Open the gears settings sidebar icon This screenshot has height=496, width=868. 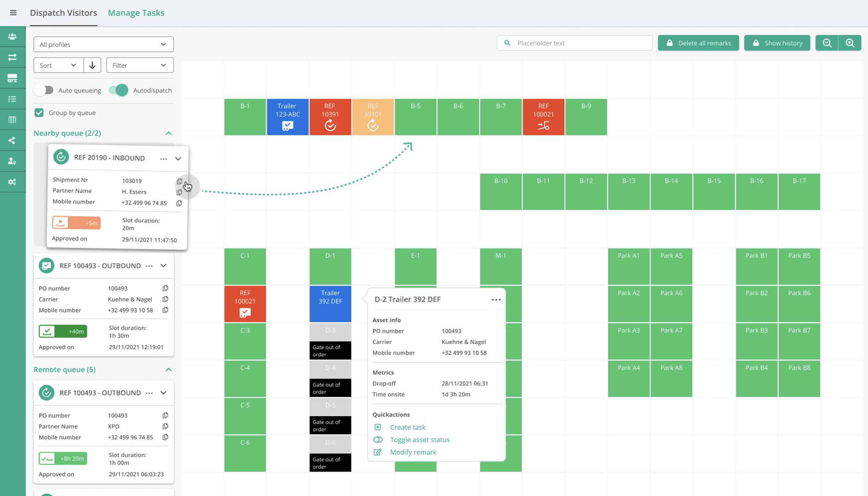12,182
